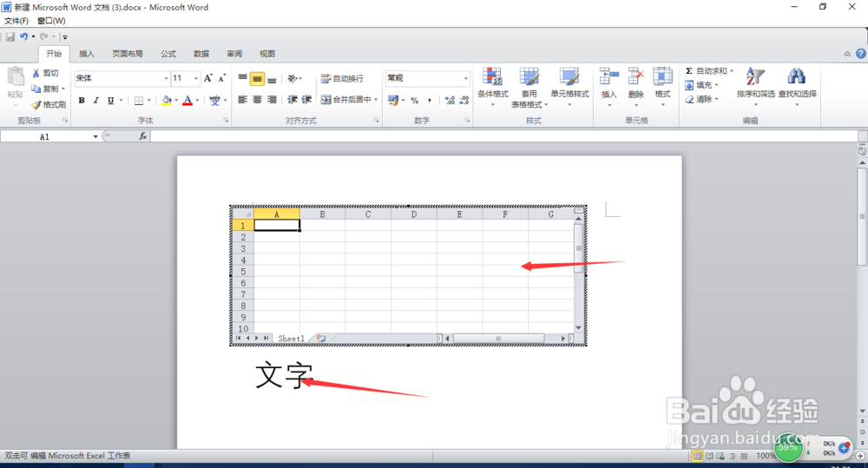
Task: Click the text orientation icon
Action: (293, 79)
